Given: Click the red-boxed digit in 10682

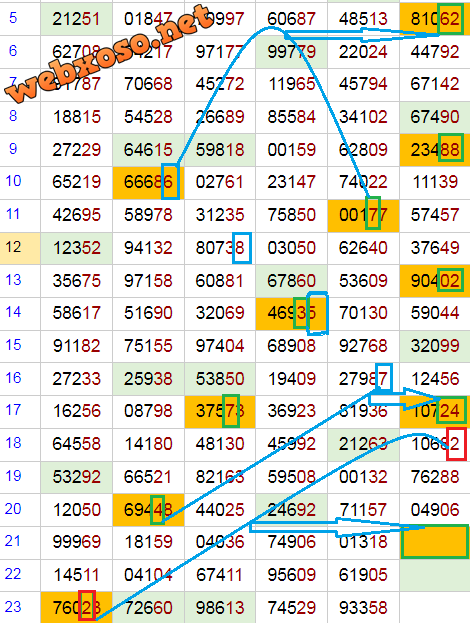Looking at the screenshot, I should pos(456,444).
